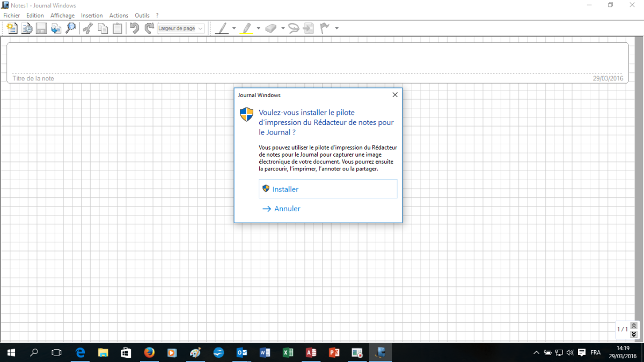The width and height of the screenshot is (644, 362).
Task: Open the Affichage menu
Action: click(x=62, y=16)
